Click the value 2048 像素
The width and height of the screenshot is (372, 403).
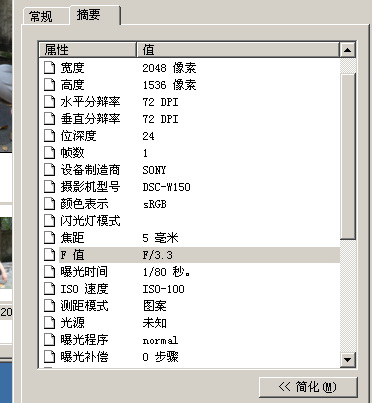coord(169,68)
